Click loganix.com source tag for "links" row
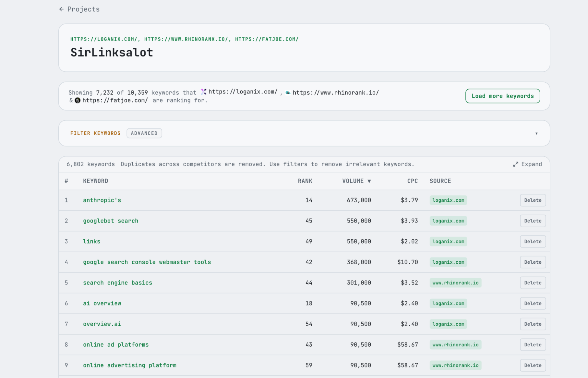Image resolution: width=588 pixels, height=378 pixels. click(448, 241)
